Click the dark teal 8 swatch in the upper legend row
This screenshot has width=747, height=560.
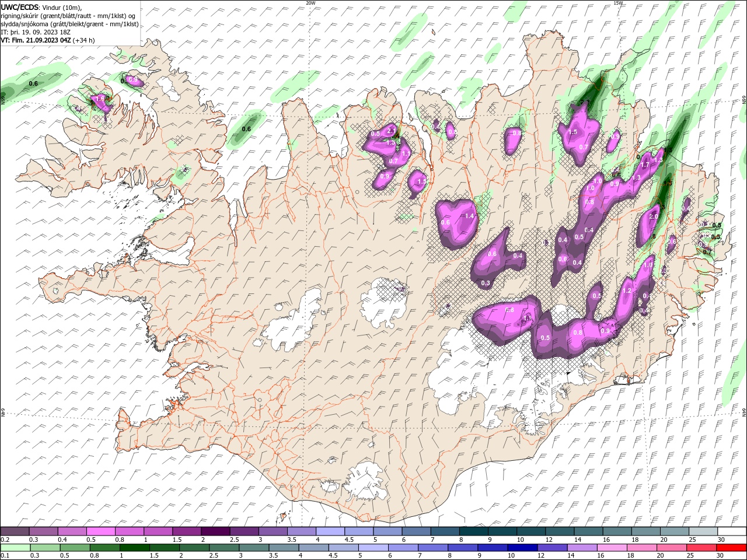pos(473,531)
